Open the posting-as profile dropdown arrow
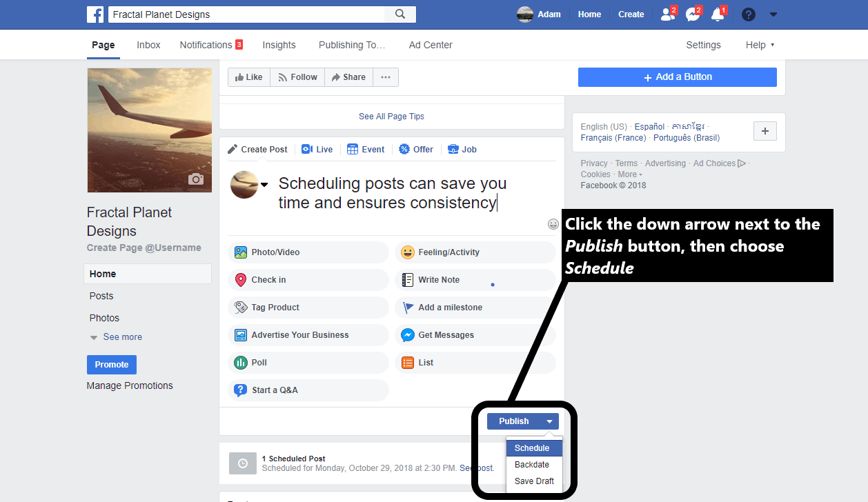The image size is (868, 502). (264, 184)
